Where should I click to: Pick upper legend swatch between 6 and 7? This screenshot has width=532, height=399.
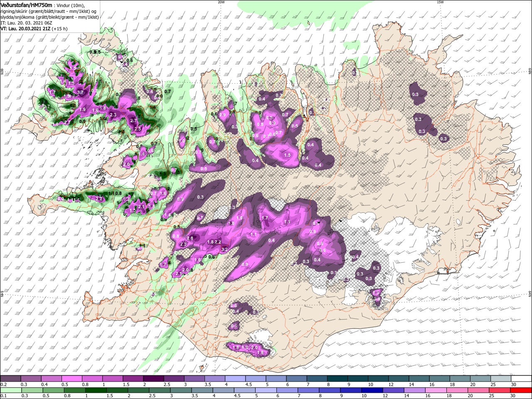[x=296, y=379]
